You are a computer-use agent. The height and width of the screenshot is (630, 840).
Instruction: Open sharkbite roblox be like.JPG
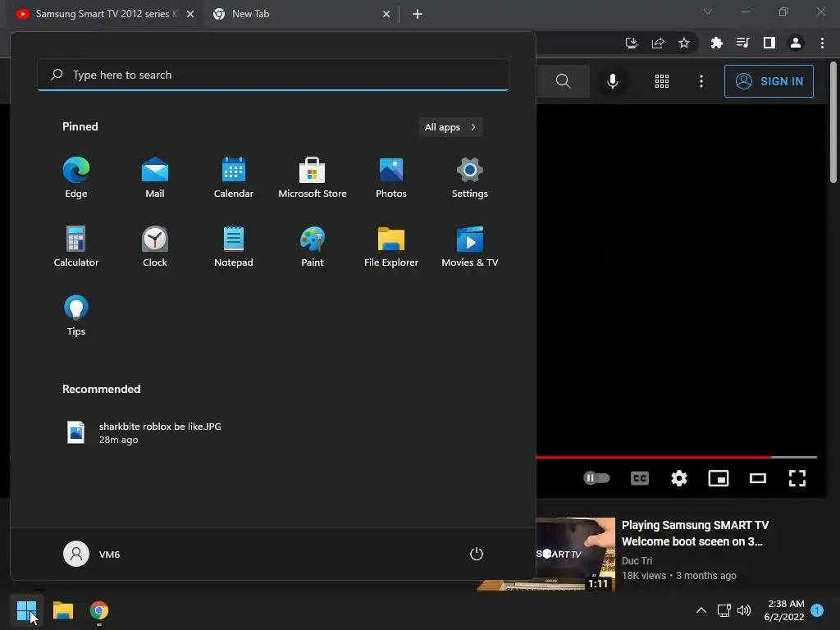[144, 433]
